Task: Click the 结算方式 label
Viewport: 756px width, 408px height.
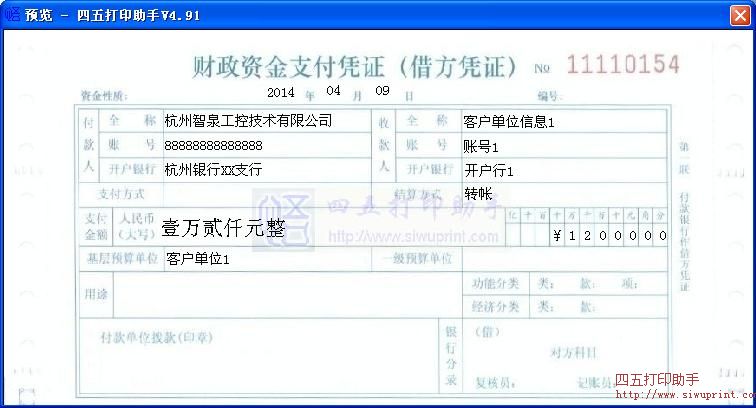Action: tap(418, 194)
